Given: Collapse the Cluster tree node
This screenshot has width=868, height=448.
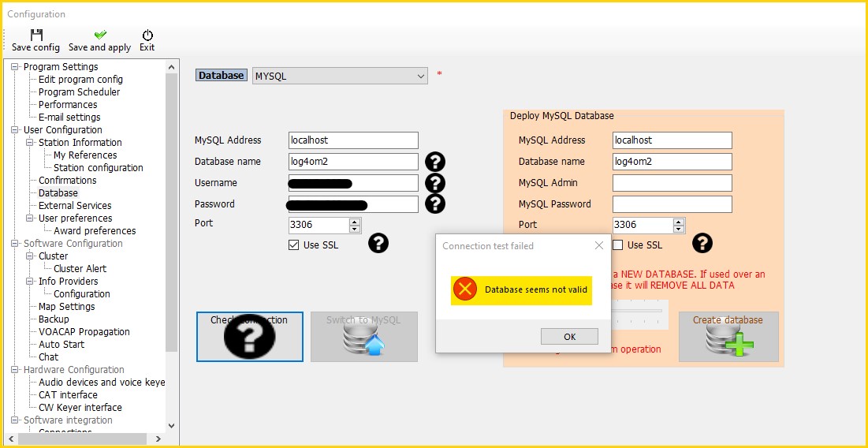Looking at the screenshot, I should (x=30, y=256).
